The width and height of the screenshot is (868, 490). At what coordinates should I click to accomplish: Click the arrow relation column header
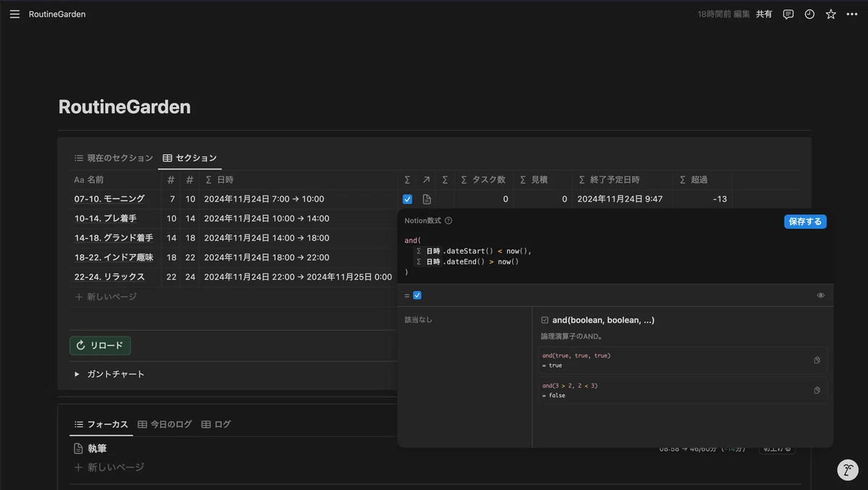pyautogui.click(x=426, y=179)
